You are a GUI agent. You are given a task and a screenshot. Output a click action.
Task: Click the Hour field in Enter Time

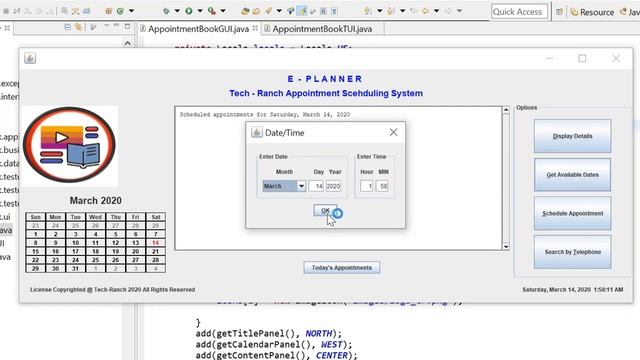pos(367,186)
